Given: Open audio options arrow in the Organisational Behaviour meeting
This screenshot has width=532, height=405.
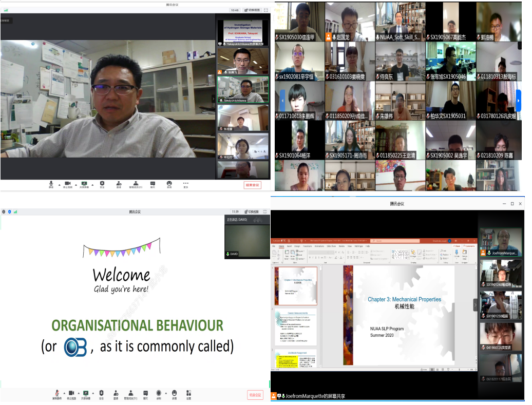Looking at the screenshot, I should coord(64,394).
